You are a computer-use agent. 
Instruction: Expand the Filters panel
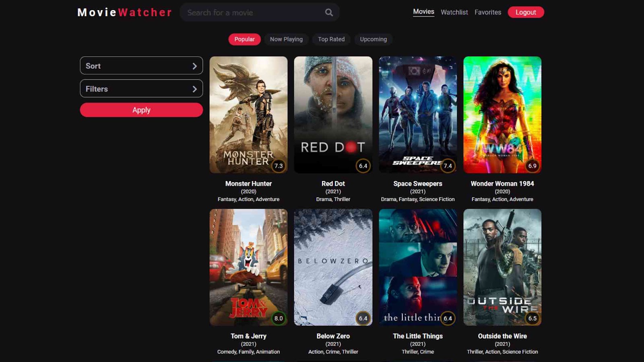[x=141, y=88]
